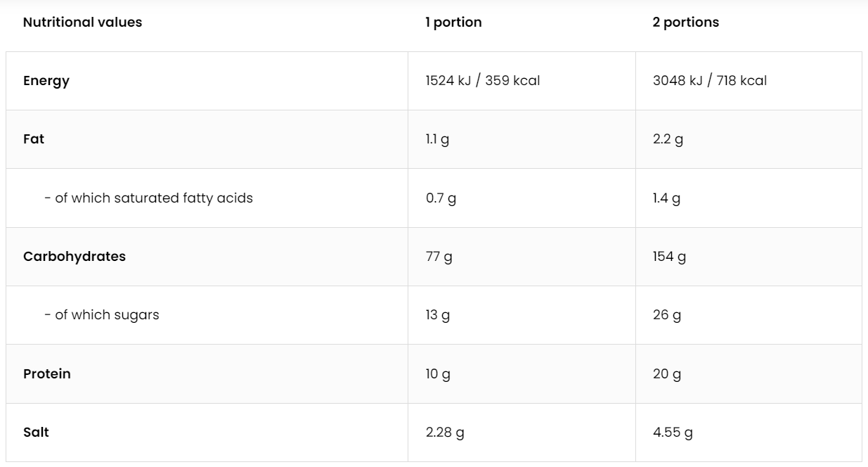The height and width of the screenshot is (467, 868).
Task: Select the 77 g carbohydrates value
Action: [x=439, y=257]
